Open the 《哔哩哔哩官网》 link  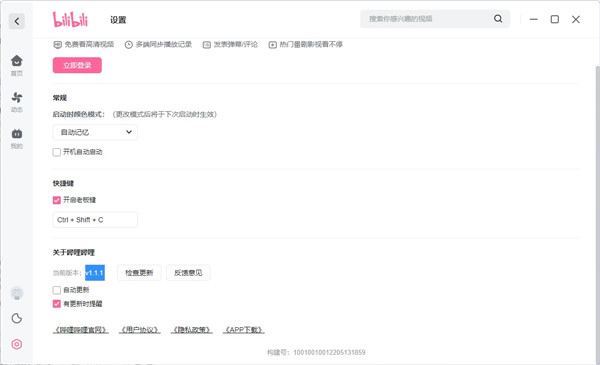(81, 330)
